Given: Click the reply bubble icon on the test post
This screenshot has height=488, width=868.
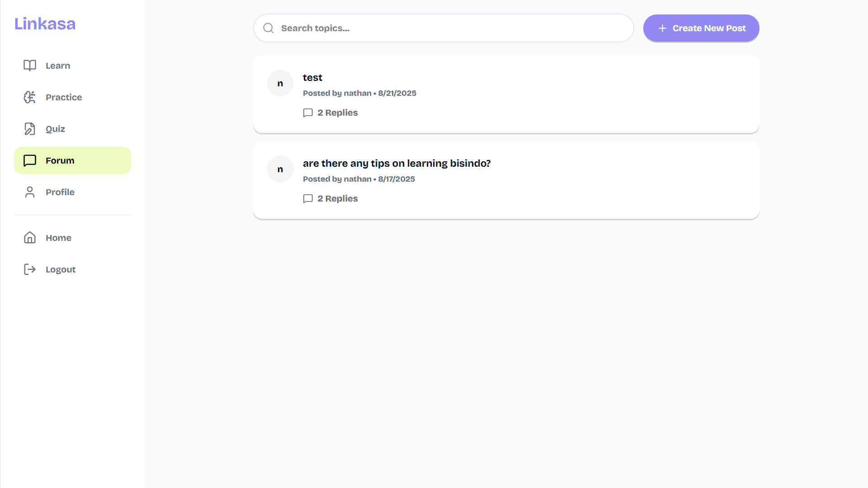Looking at the screenshot, I should 308,113.
